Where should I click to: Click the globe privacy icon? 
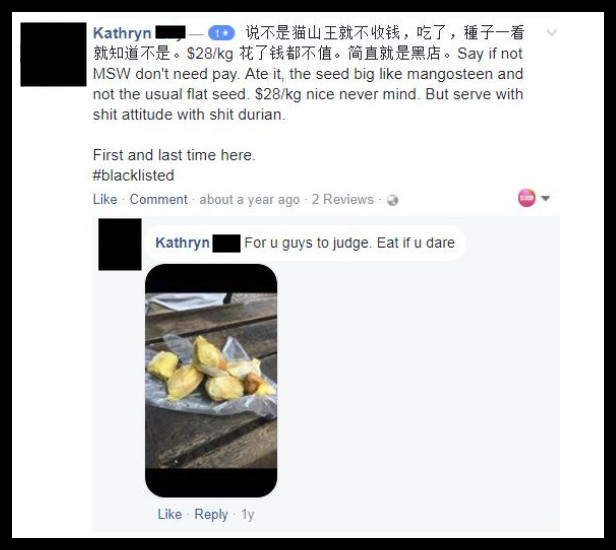click(x=392, y=200)
